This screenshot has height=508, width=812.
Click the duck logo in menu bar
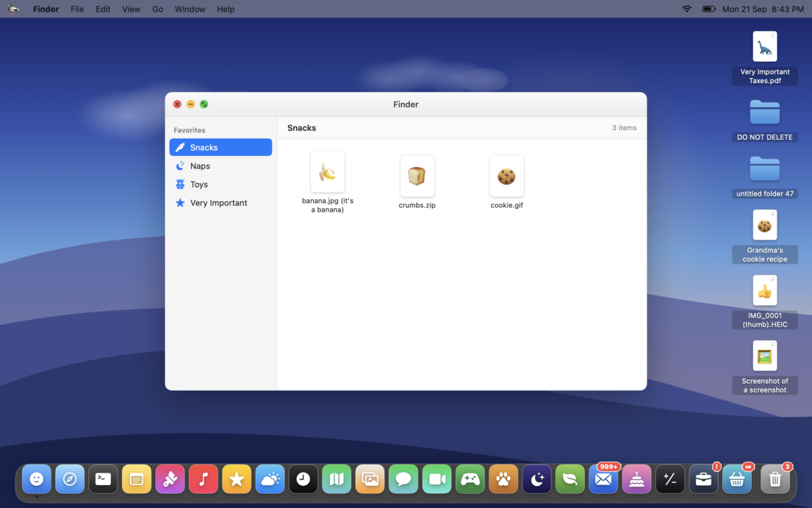(x=13, y=9)
